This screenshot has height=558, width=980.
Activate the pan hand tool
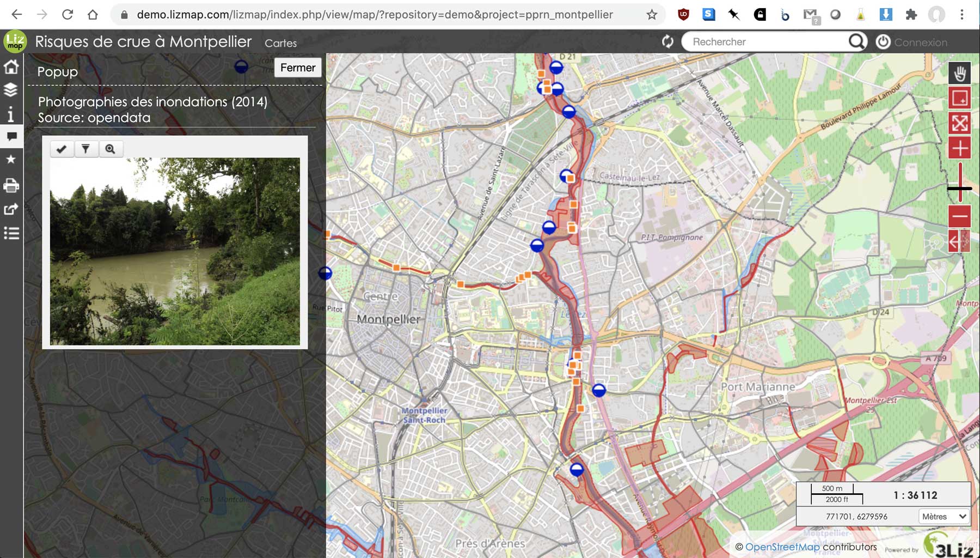(x=959, y=73)
